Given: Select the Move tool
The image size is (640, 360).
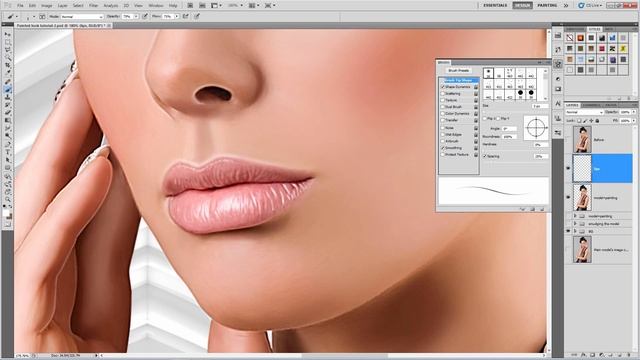Looking at the screenshot, I should coord(8,35).
